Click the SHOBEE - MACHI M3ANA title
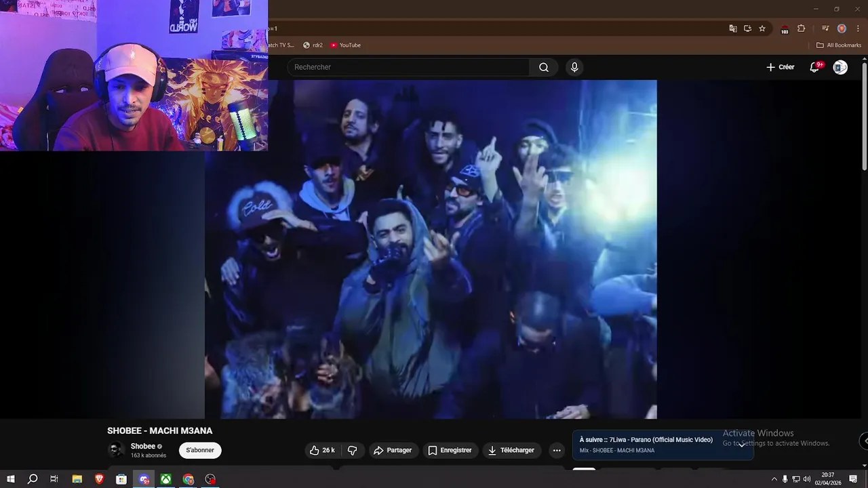This screenshot has height=488, width=868. (159, 430)
